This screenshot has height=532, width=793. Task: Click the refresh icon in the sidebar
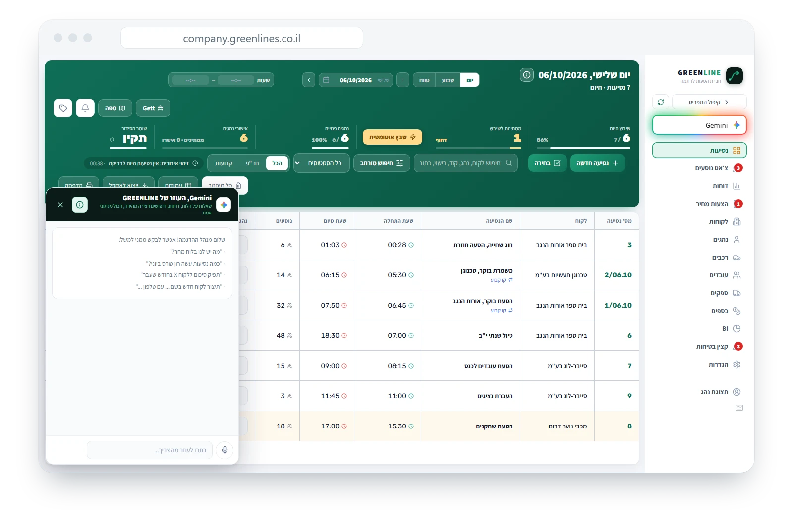tap(661, 102)
